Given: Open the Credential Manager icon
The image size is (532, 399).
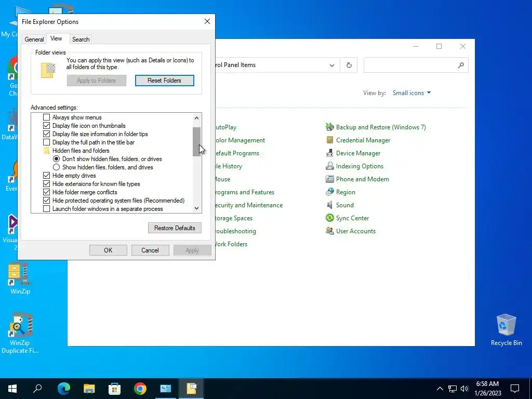Looking at the screenshot, I should pyautogui.click(x=330, y=140).
